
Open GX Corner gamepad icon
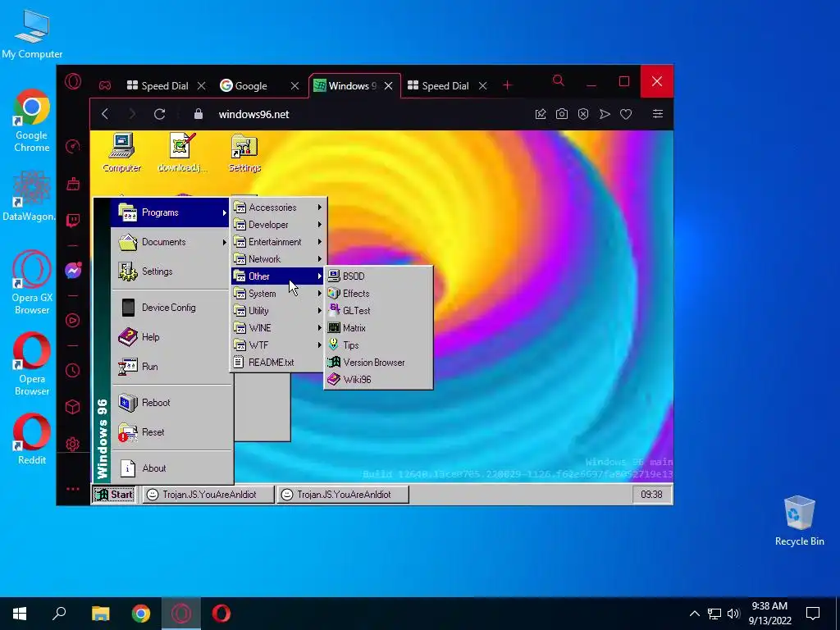coord(105,85)
